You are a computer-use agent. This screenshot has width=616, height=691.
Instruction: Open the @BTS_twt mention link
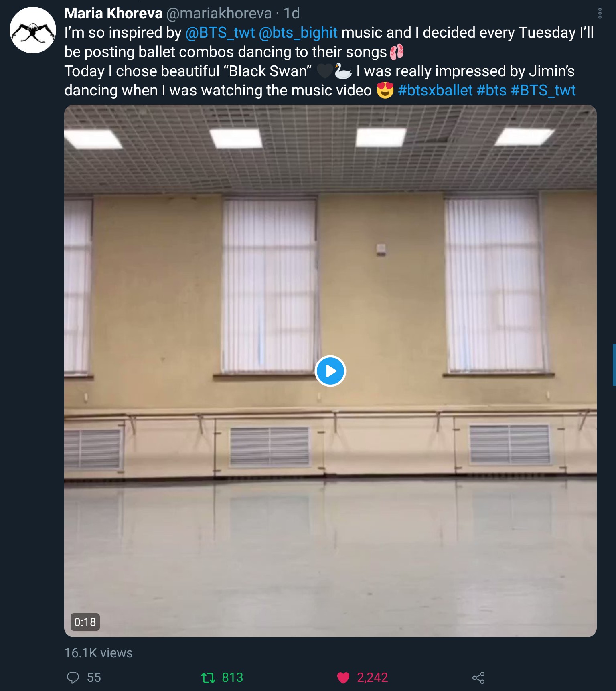pos(220,33)
